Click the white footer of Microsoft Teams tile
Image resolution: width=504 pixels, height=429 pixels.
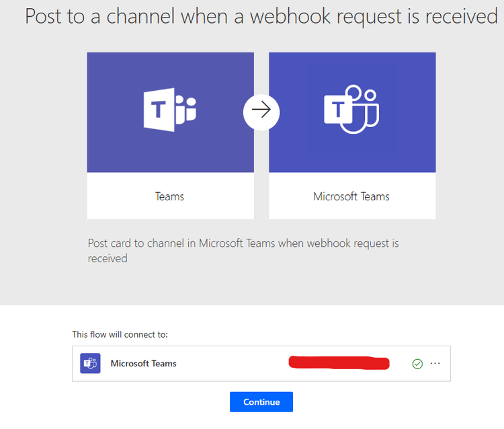[x=352, y=196]
